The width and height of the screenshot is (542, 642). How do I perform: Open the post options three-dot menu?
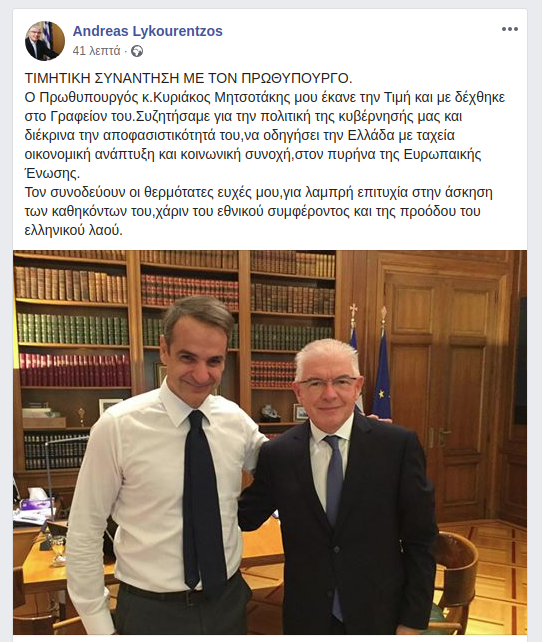point(510,29)
